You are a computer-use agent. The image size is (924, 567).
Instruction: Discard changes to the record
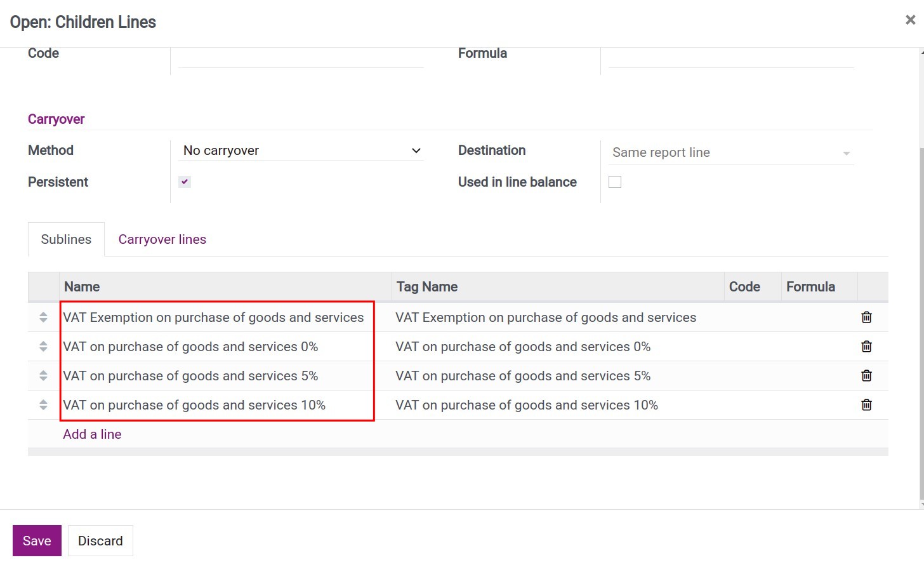tap(100, 540)
